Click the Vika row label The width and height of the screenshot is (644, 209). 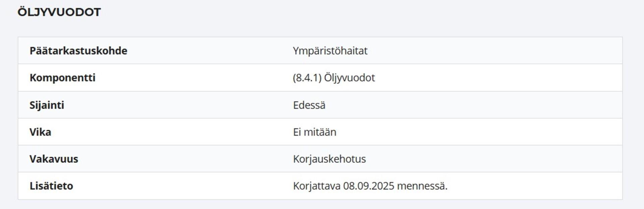(x=40, y=132)
